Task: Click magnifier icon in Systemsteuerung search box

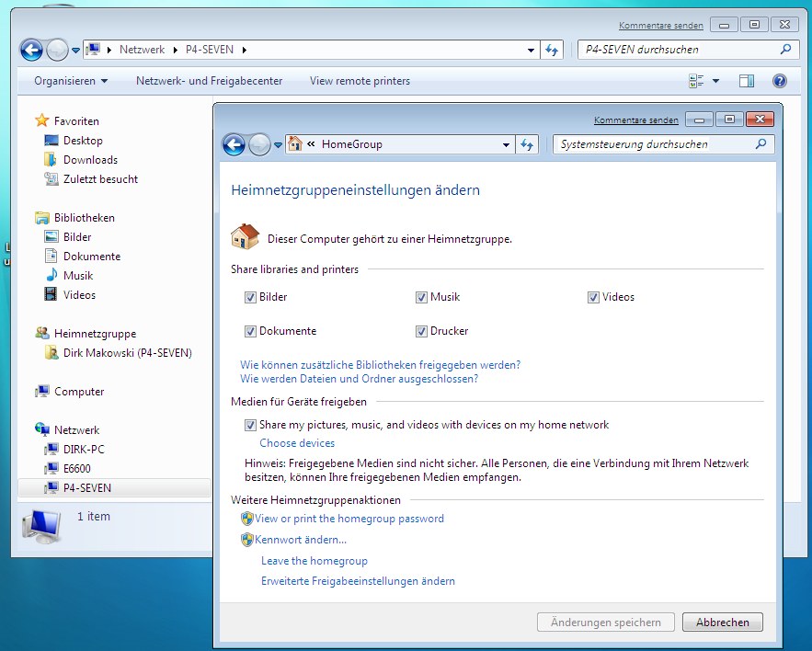Action: click(x=761, y=144)
